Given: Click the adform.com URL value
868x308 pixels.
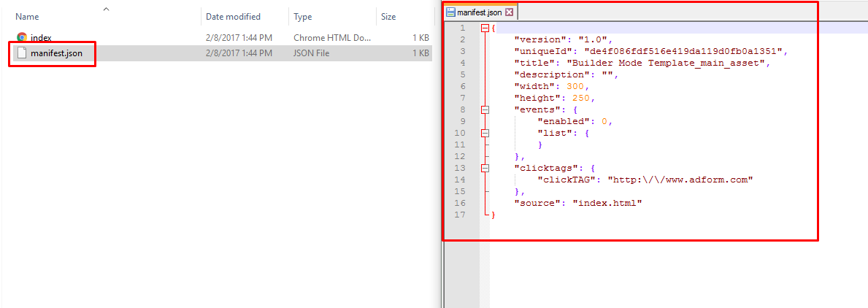Looking at the screenshot, I should click(680, 179).
